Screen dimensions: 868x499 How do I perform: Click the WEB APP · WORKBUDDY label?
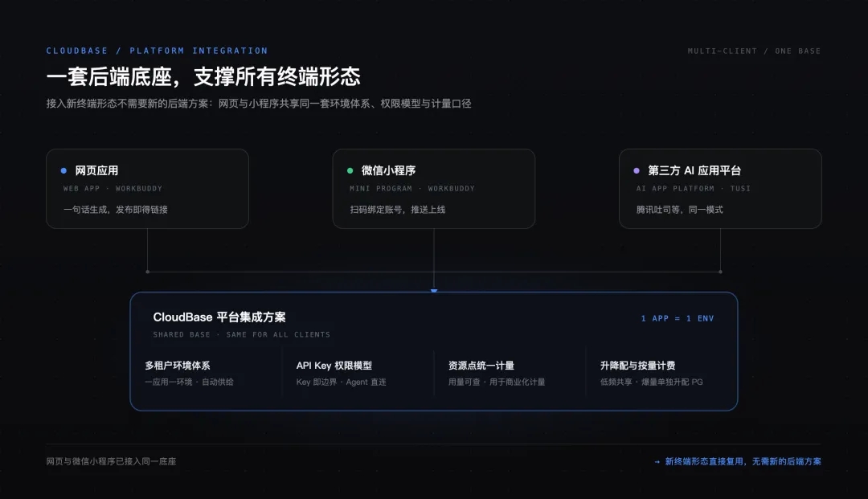[x=113, y=189]
